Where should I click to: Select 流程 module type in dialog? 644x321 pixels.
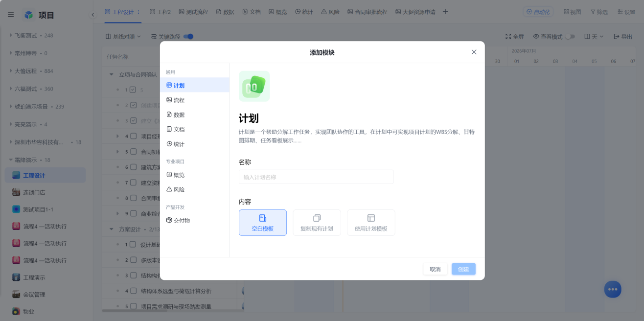tap(195, 100)
